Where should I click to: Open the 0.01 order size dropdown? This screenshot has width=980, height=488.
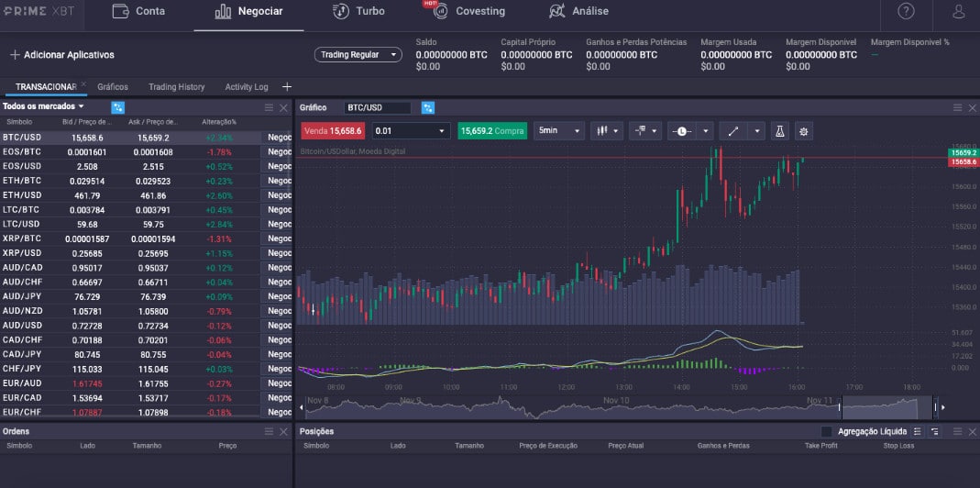[x=412, y=131]
